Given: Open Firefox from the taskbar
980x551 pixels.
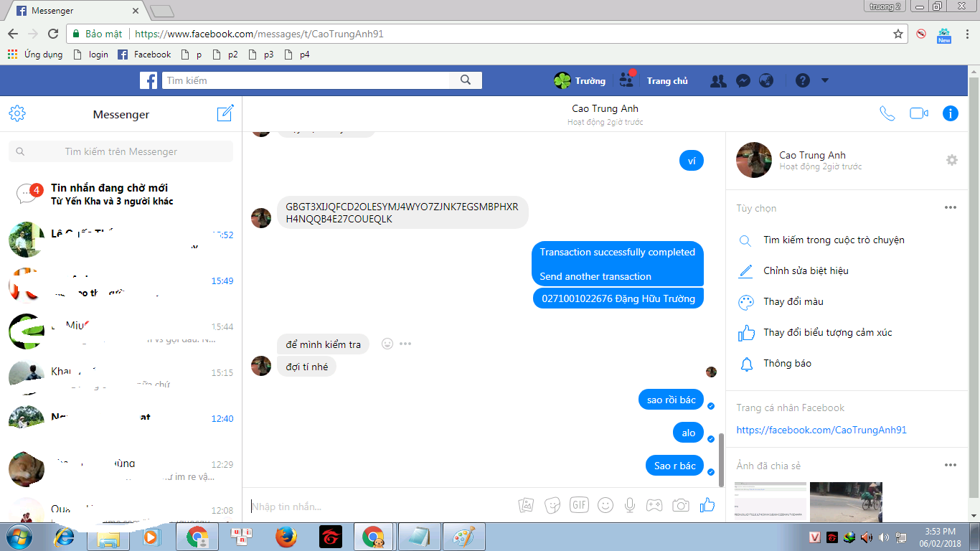Looking at the screenshot, I should [x=286, y=536].
